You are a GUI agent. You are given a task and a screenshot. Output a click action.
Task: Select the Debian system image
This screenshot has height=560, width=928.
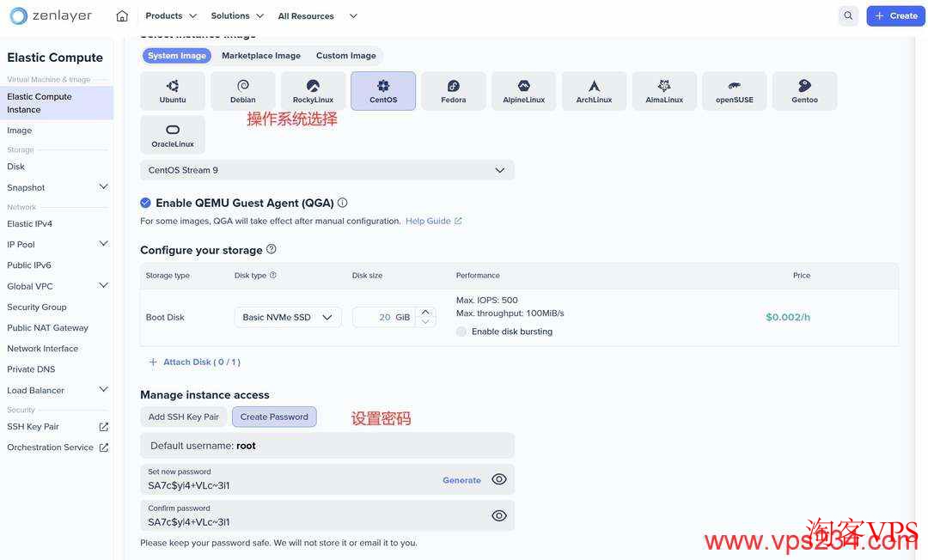(x=242, y=90)
